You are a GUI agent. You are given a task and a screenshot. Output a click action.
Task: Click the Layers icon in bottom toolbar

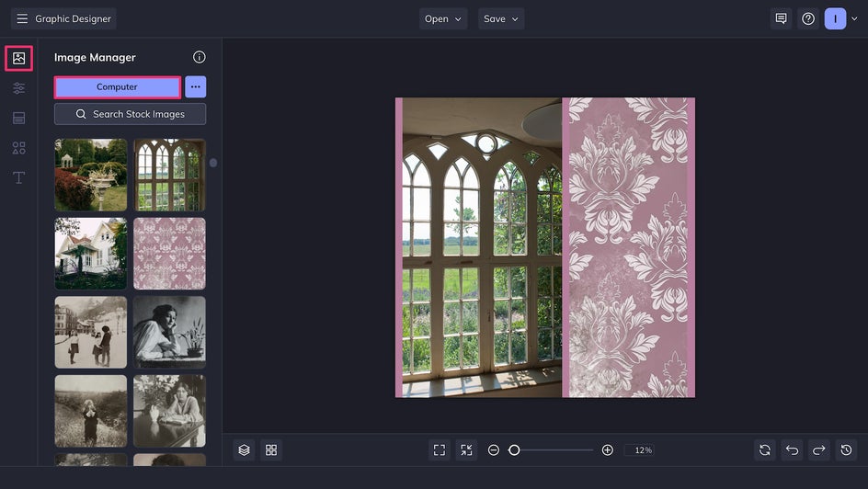(245, 449)
